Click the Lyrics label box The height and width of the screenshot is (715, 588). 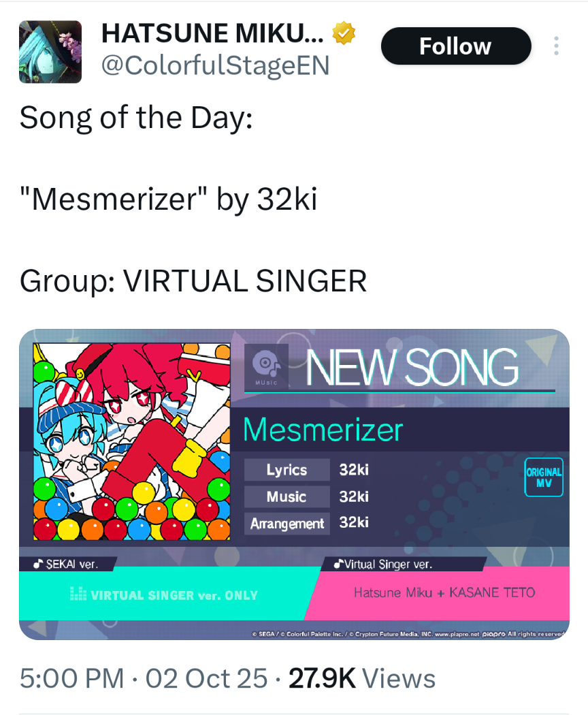(x=287, y=470)
